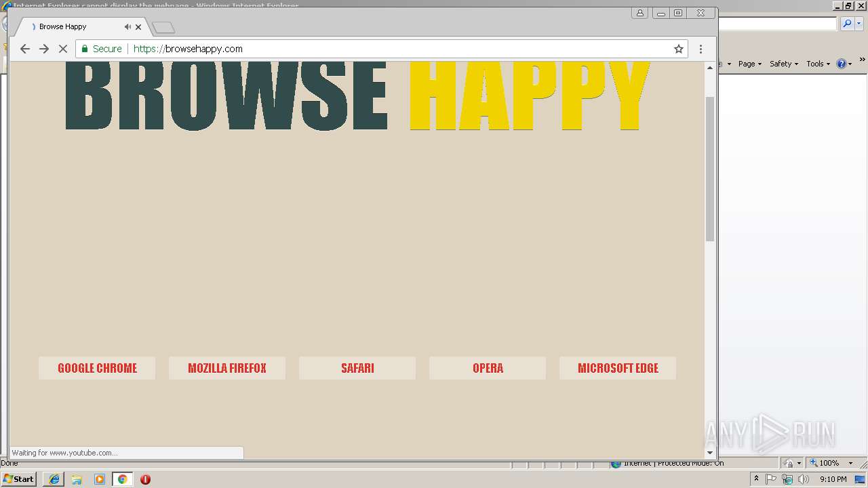Open Chrome user profile button
This screenshot has width=868, height=488.
coord(639,13)
